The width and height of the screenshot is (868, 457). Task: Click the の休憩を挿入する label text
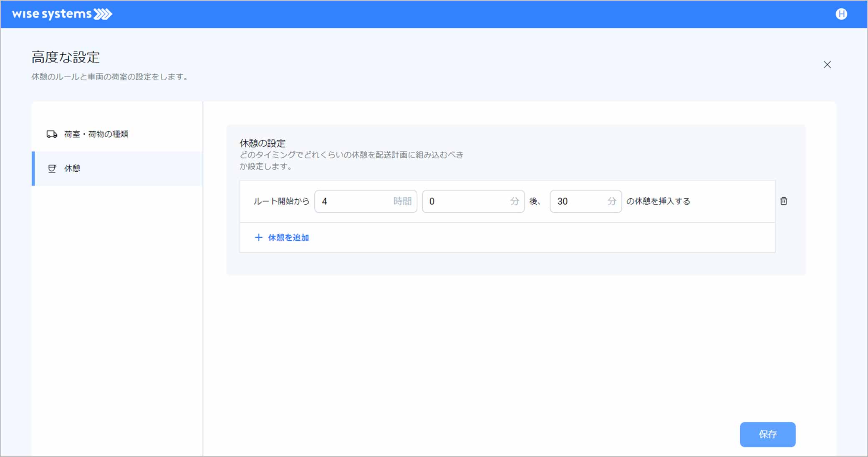point(658,201)
